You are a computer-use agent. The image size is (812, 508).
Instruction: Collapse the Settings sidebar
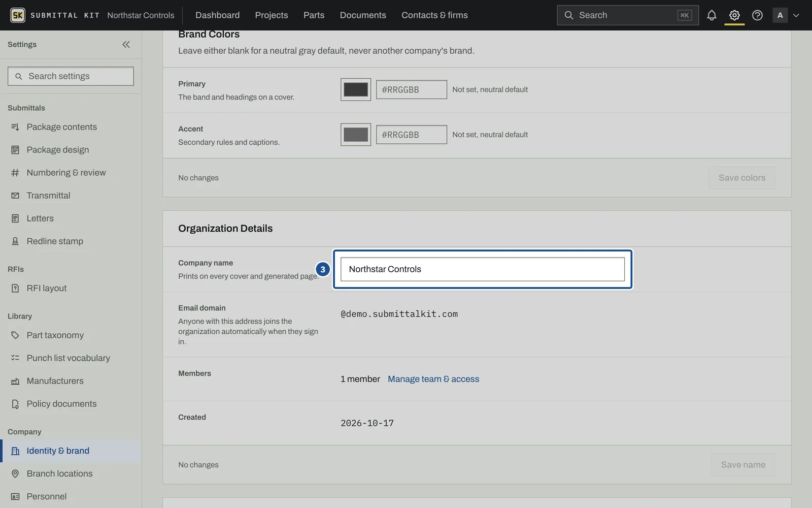[x=126, y=45]
